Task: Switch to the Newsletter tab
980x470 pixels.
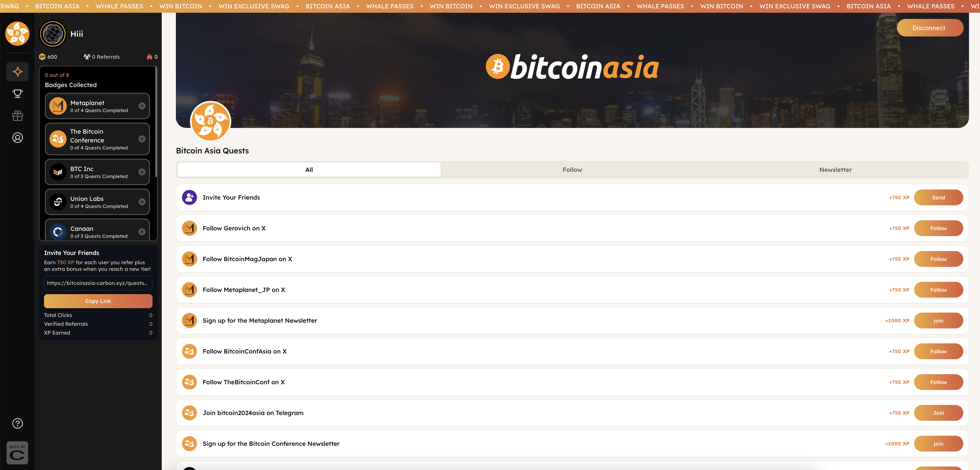Action: coord(835,170)
